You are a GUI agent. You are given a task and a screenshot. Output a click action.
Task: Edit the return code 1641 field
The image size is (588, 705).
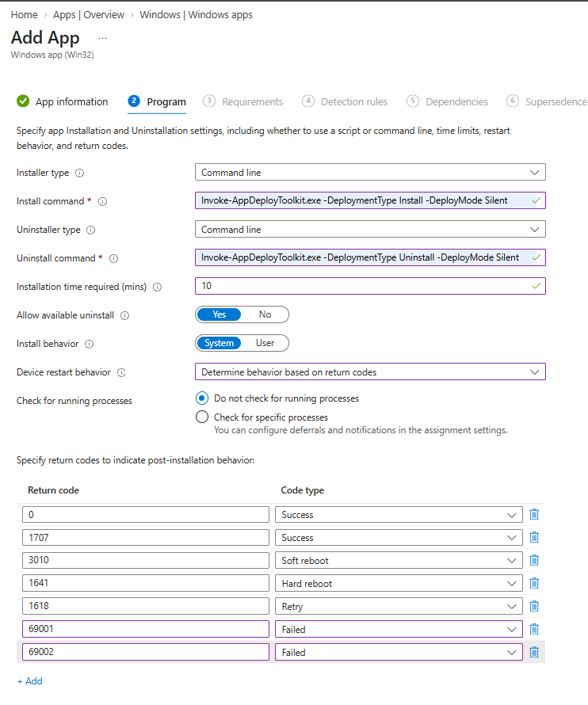coord(146,583)
